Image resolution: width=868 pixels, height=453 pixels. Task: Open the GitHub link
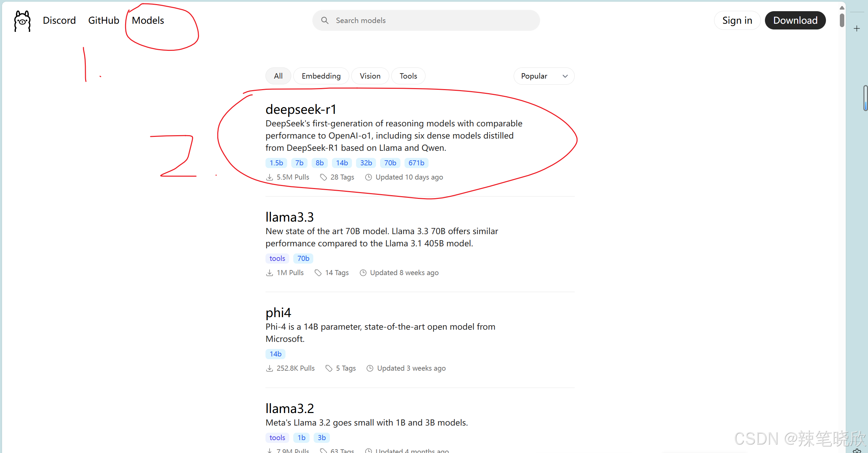104,20
